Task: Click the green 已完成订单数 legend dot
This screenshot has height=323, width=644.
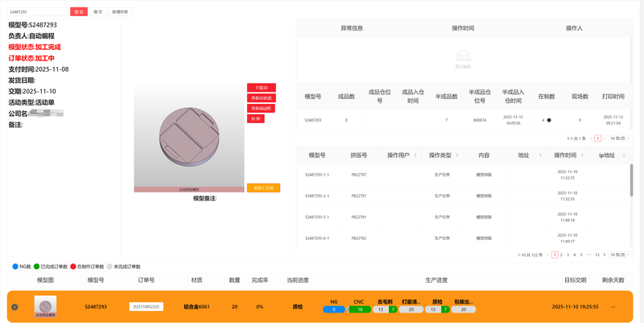Action: click(36, 267)
